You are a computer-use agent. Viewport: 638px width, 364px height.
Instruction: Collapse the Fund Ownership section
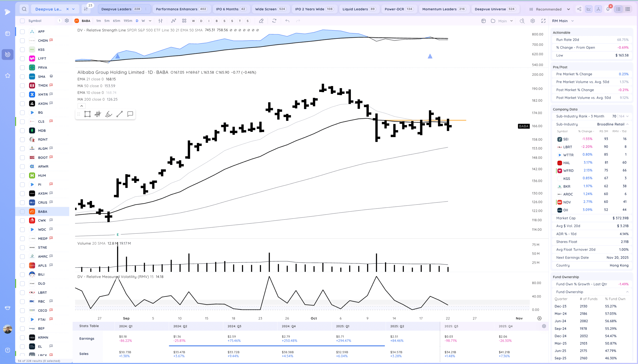[x=627, y=292]
